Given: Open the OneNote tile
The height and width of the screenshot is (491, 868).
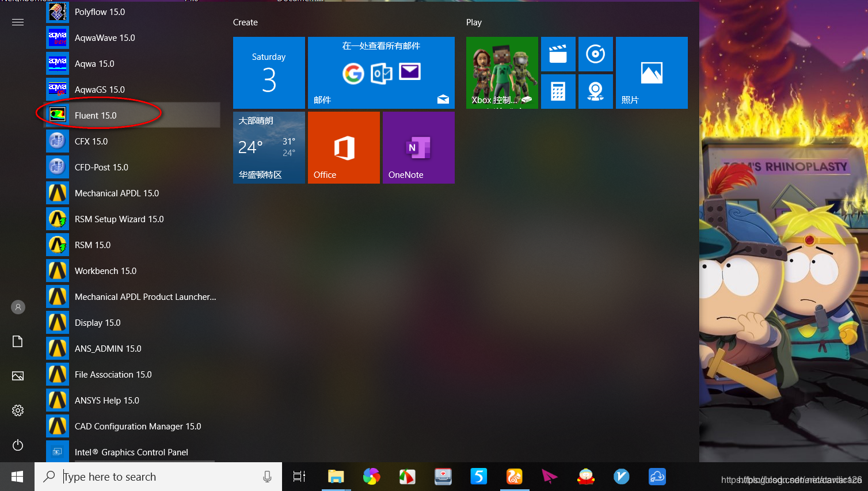Looking at the screenshot, I should coord(418,147).
